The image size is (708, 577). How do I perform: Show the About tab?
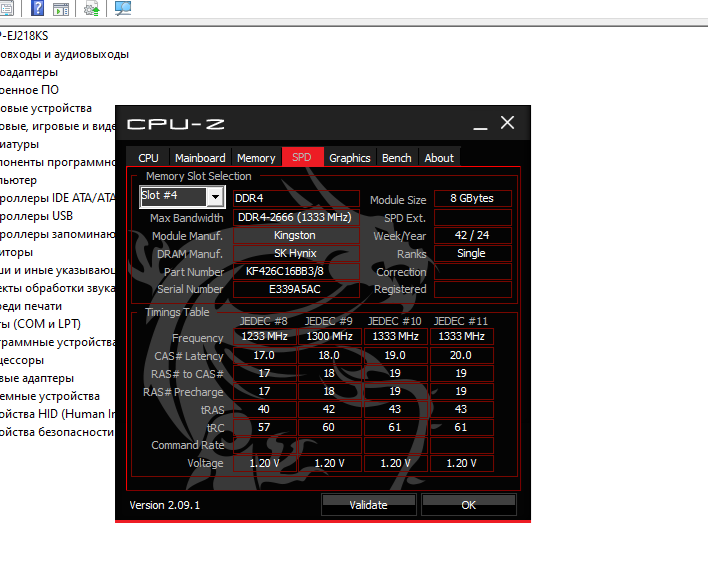tap(439, 158)
